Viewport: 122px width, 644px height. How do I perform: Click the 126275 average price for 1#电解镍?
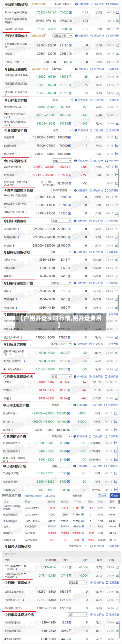point(63,167)
